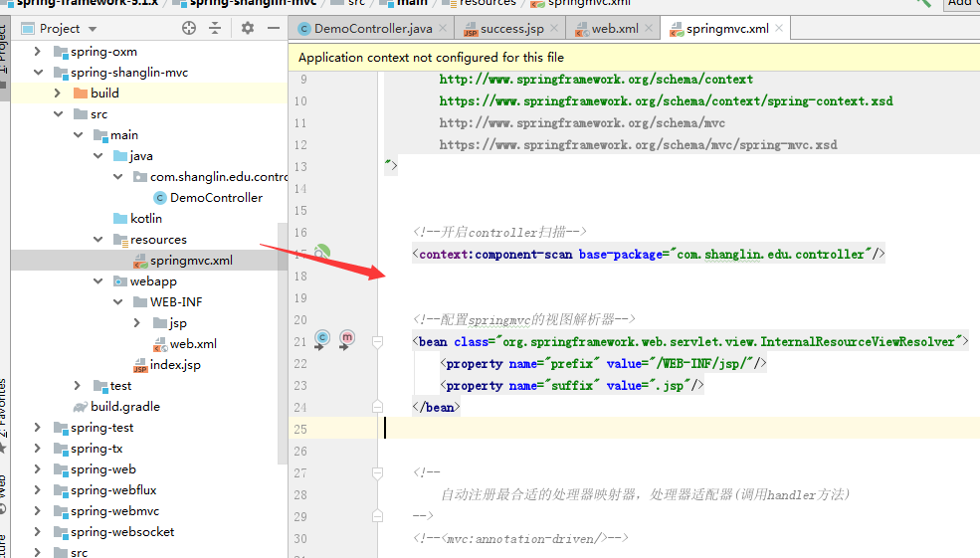Viewport: 980px width, 558px height.
Task: Click the method gutter icon on line 21
Action: click(347, 340)
